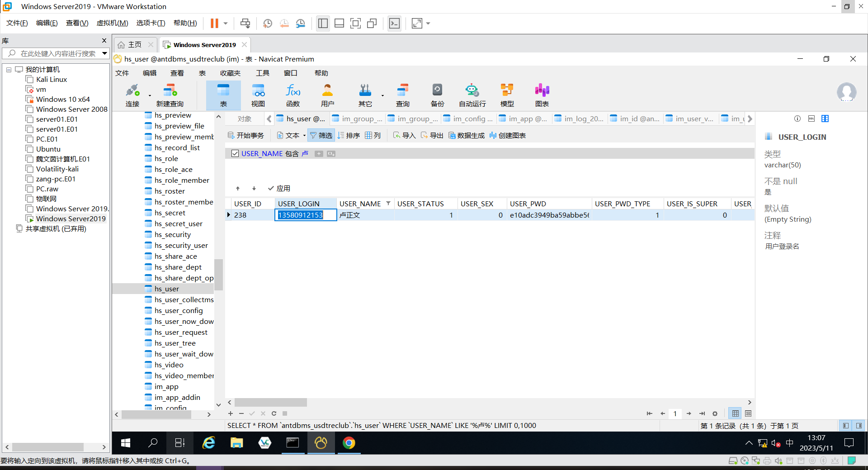Click the Windows Start button
This screenshot has height=470, width=868.
click(x=126, y=443)
